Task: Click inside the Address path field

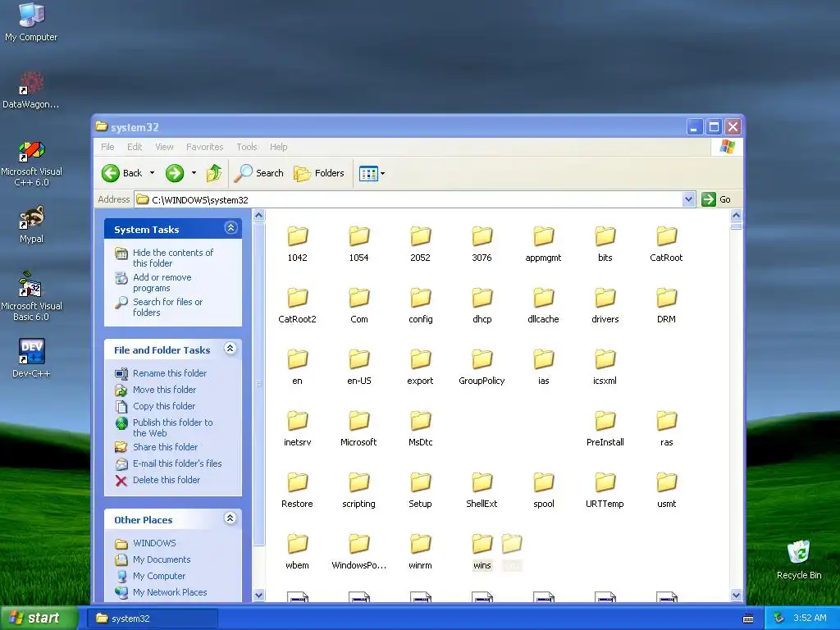Action: (409, 200)
